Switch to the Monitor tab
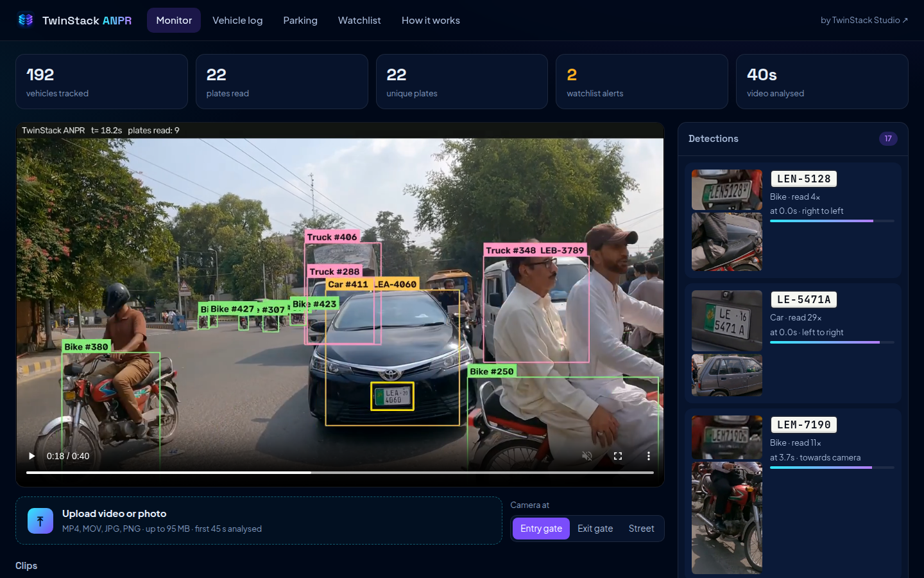 [x=174, y=21]
